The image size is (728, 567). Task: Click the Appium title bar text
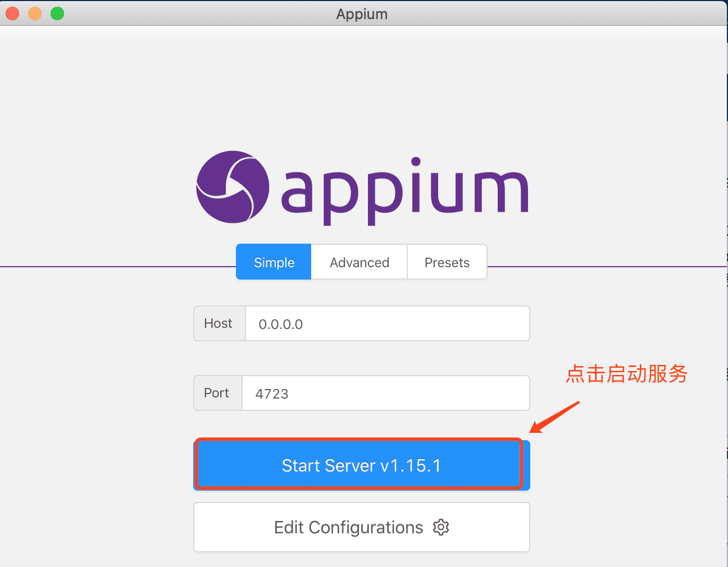362,13
